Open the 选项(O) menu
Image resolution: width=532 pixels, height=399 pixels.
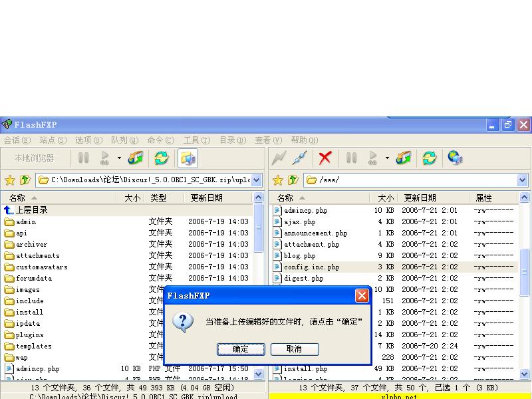pos(89,140)
